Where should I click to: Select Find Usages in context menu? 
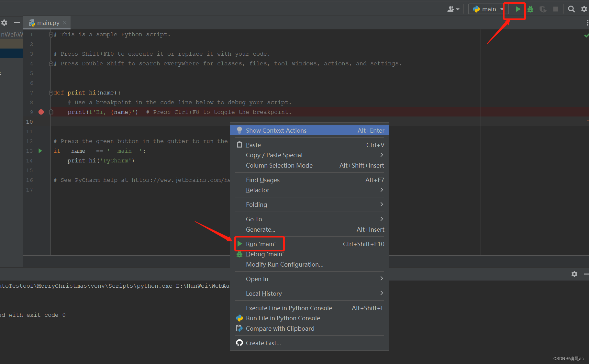309,180
